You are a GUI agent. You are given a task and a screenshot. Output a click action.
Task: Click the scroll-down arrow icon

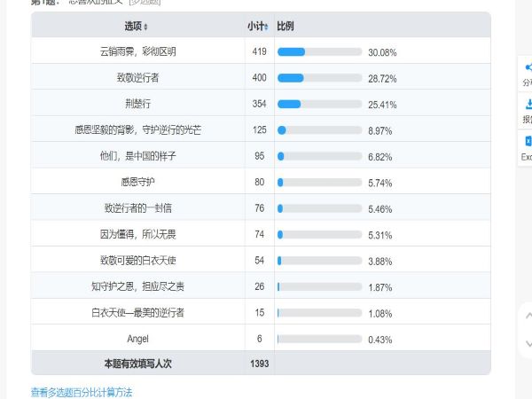tap(528, 344)
